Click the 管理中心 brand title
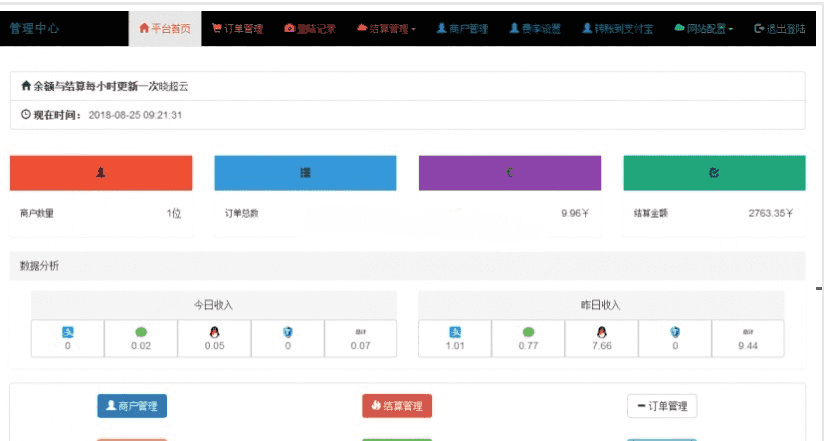This screenshot has height=441, width=824. pyautogui.click(x=34, y=28)
